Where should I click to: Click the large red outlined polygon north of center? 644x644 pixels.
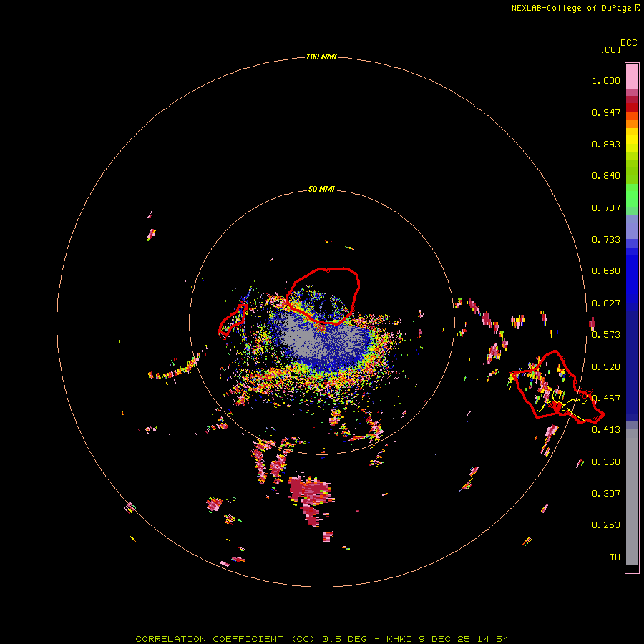(323, 296)
